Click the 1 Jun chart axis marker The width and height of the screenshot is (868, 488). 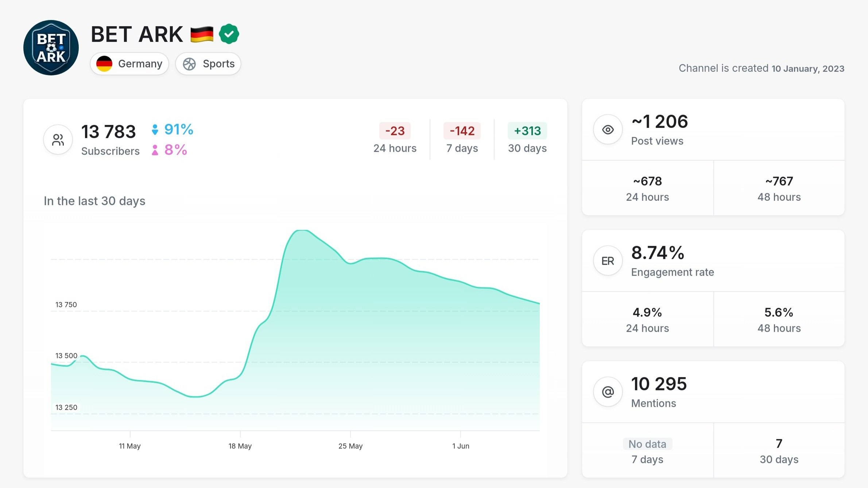461,446
